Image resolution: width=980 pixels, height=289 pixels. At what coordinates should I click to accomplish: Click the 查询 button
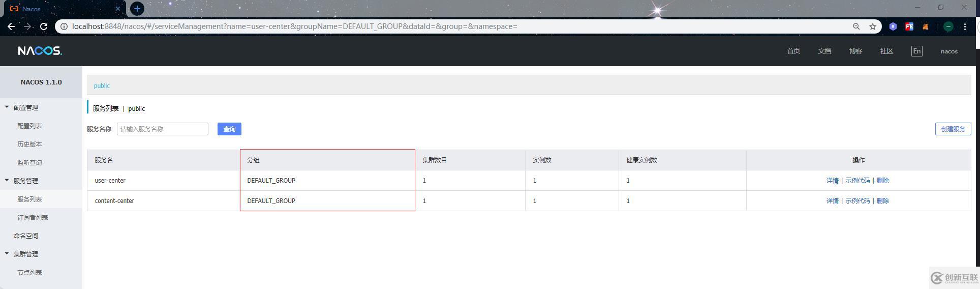[229, 129]
